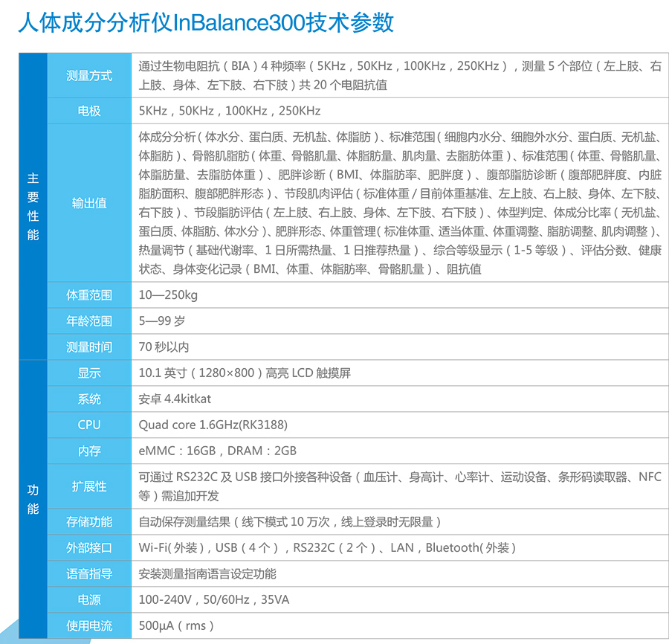Screen dimensions: 669x644
Task: Select the 功能 category cell
Action: click(x=33, y=499)
